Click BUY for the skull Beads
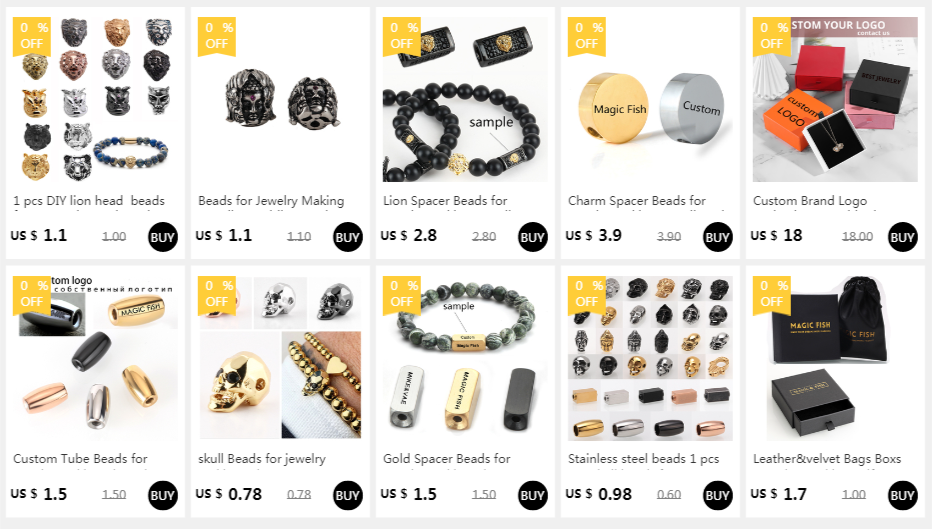932x529 pixels. tap(348, 495)
